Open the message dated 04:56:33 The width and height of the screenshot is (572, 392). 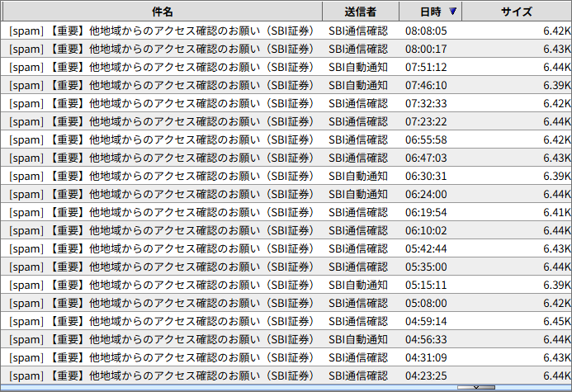click(286, 339)
